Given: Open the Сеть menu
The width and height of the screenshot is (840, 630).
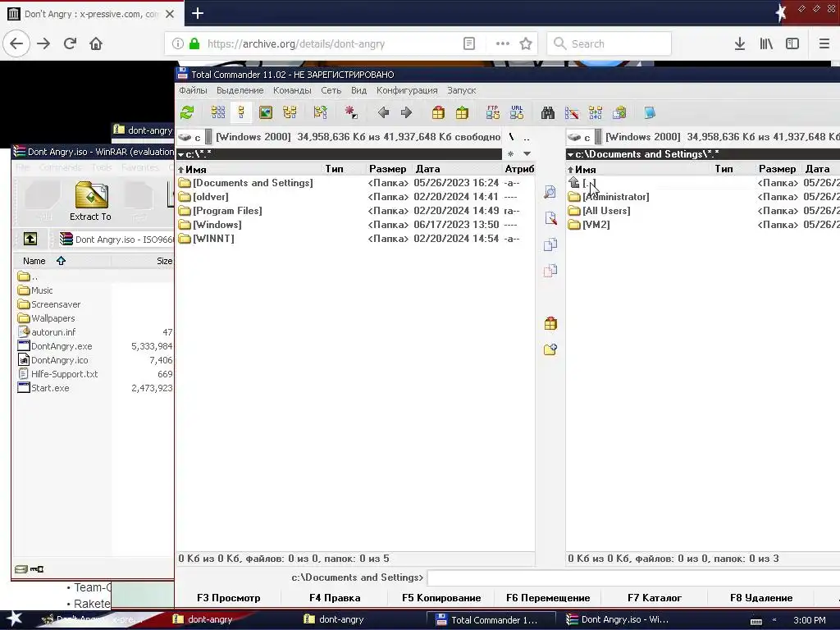Looking at the screenshot, I should pos(331,90).
